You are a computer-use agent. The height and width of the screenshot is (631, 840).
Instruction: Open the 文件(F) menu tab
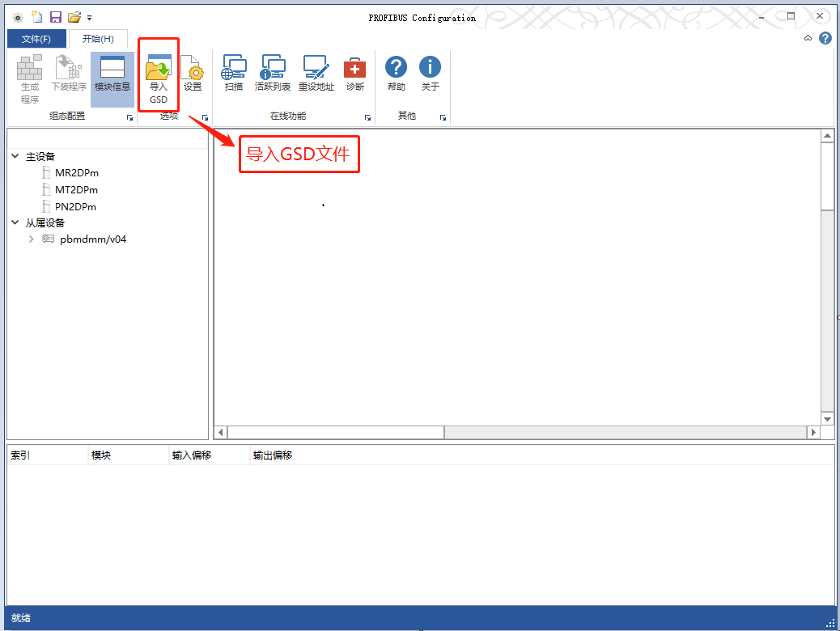(x=36, y=39)
